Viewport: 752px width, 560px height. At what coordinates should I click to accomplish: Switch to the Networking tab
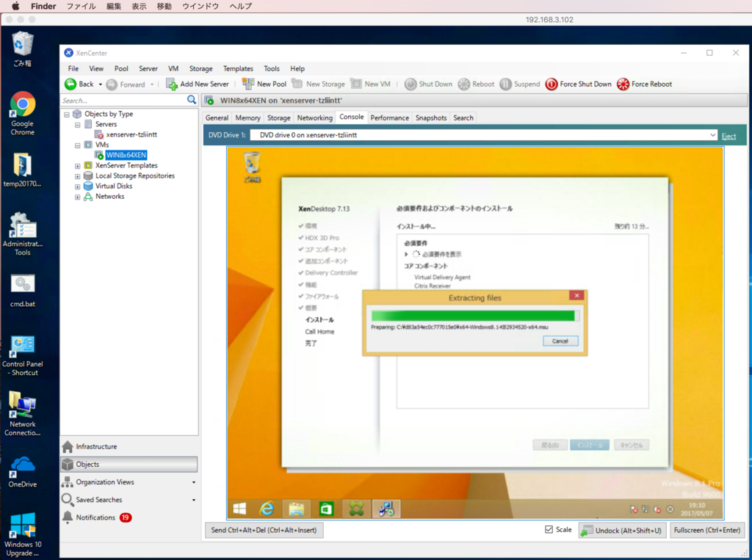coord(314,117)
